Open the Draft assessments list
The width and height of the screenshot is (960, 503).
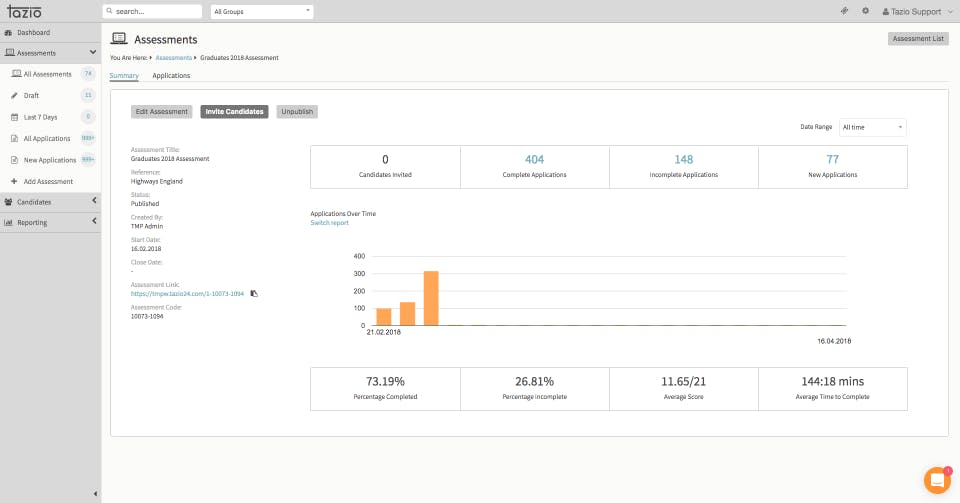click(31, 95)
